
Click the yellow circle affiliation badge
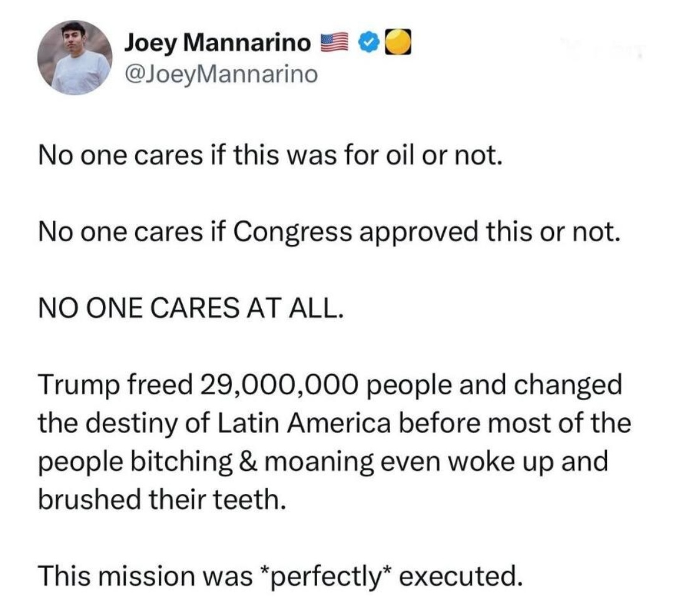pos(397,42)
